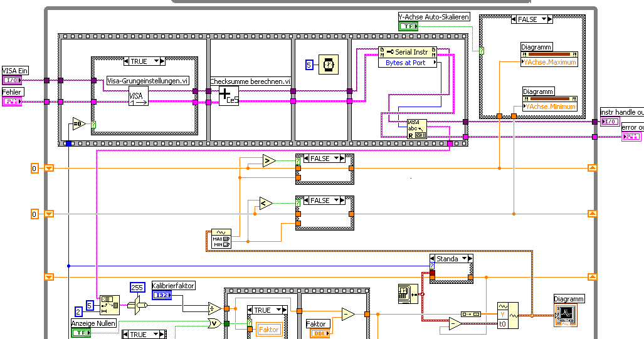The image size is (644, 339).
Task: Select the Visa-Grungeinstellungen.vi subVI icon
Action: tap(139, 96)
